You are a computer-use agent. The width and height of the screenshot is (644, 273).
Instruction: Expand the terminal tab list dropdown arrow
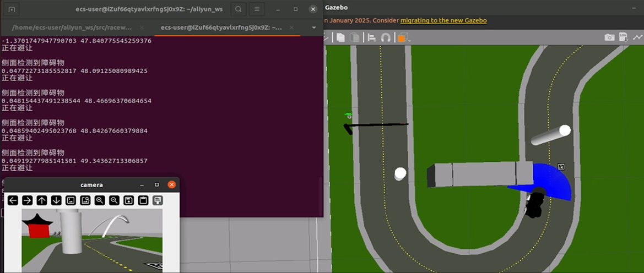[x=314, y=27]
